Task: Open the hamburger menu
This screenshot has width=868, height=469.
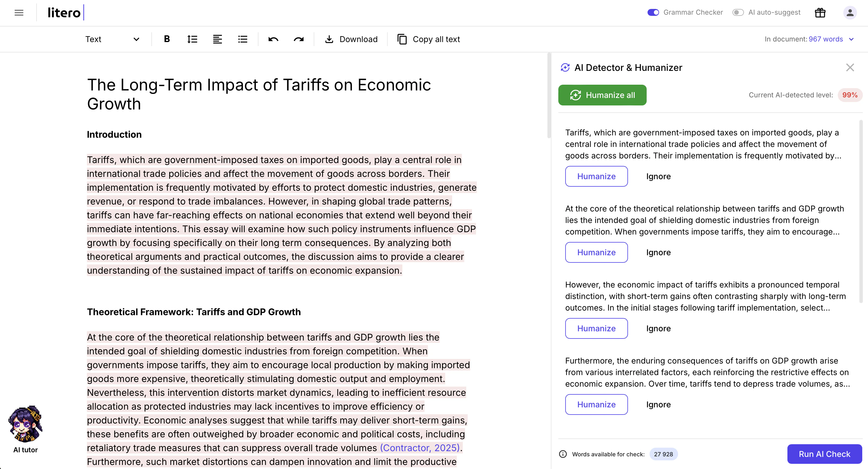Action: coord(19,13)
